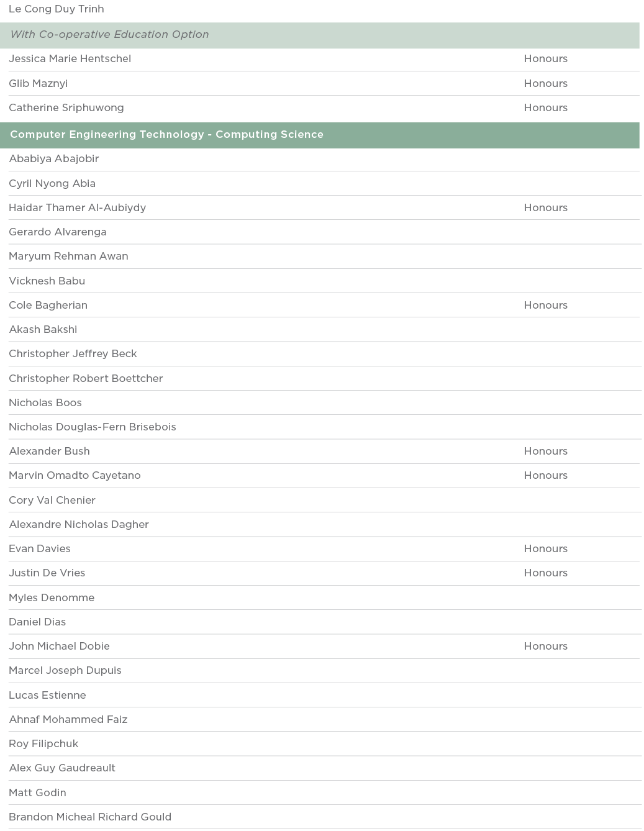Click on Alexandre Nicholas Dagher
644x831 pixels.
[79, 525]
